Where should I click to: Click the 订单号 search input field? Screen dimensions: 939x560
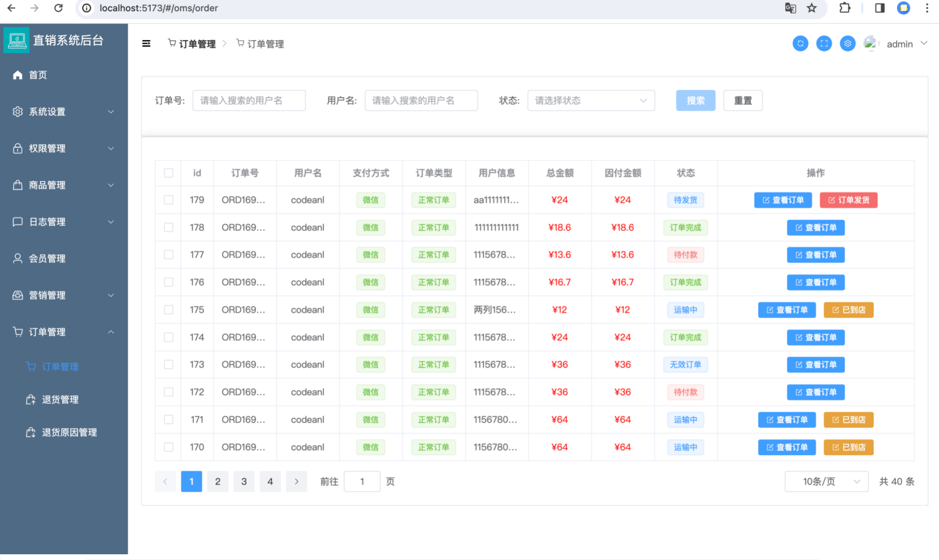tap(249, 101)
